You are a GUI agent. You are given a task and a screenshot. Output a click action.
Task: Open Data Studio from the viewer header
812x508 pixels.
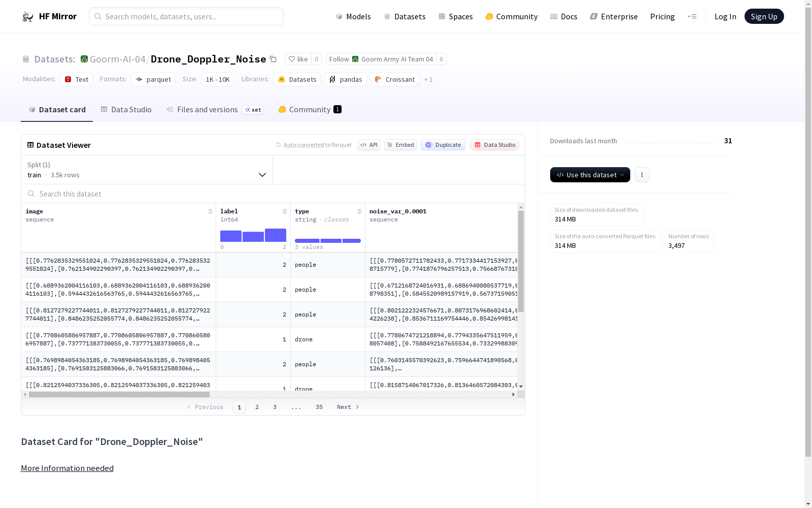[x=495, y=145]
